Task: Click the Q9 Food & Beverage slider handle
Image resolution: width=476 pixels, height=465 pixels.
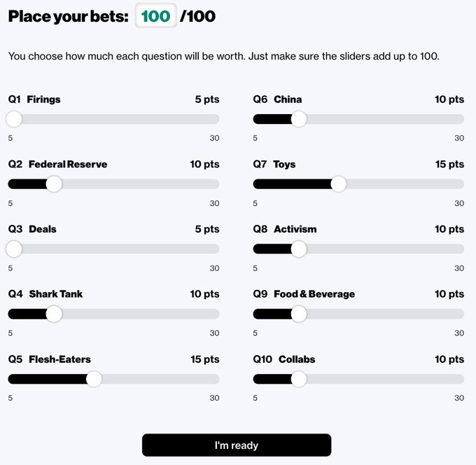Action: coord(299,314)
